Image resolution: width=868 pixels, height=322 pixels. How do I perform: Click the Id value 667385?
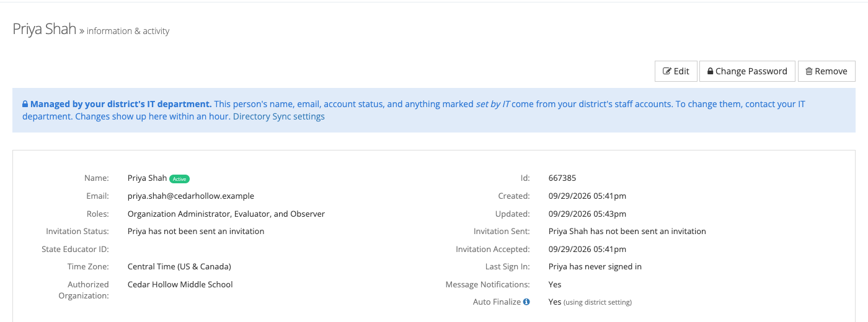point(562,178)
